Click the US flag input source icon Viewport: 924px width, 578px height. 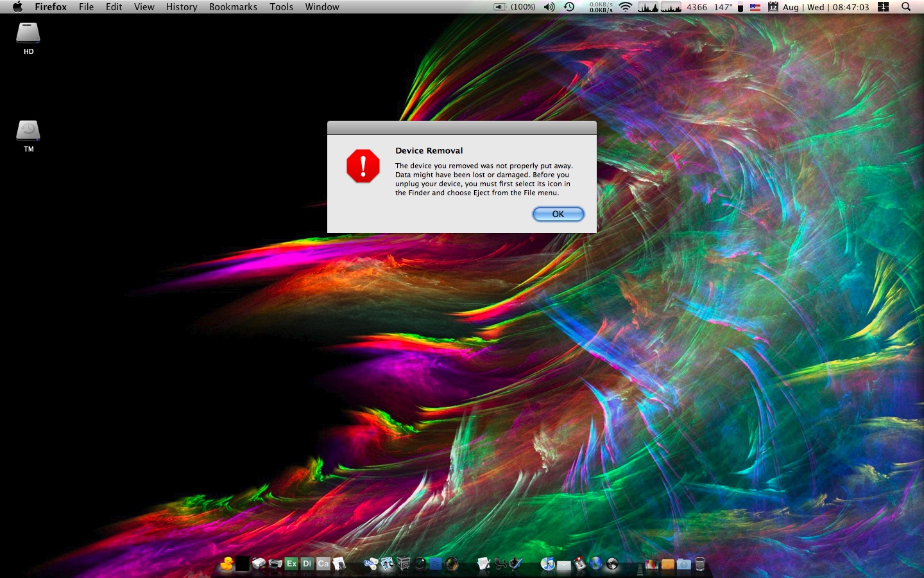point(755,7)
